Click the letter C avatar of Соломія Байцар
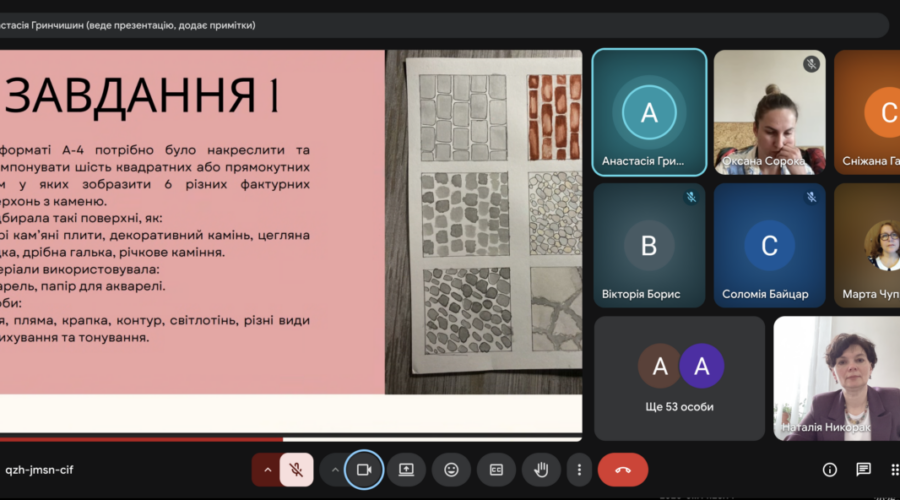 (x=769, y=246)
